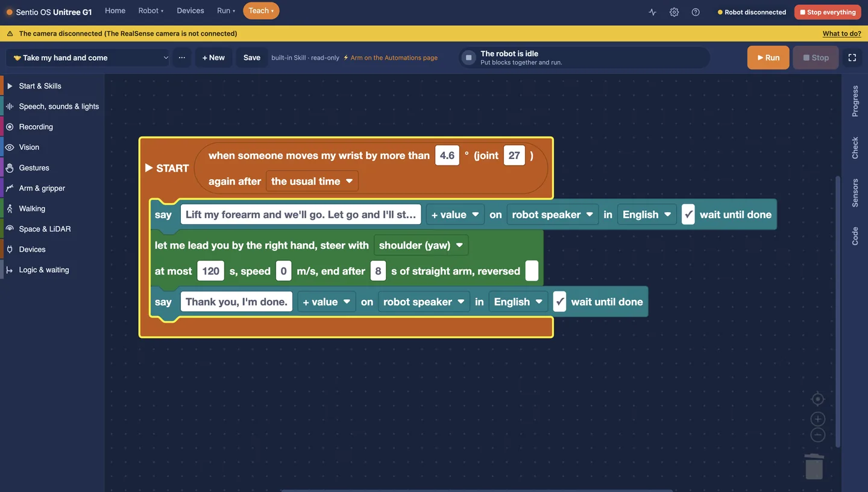Zoom out on the block workspace

818,435
